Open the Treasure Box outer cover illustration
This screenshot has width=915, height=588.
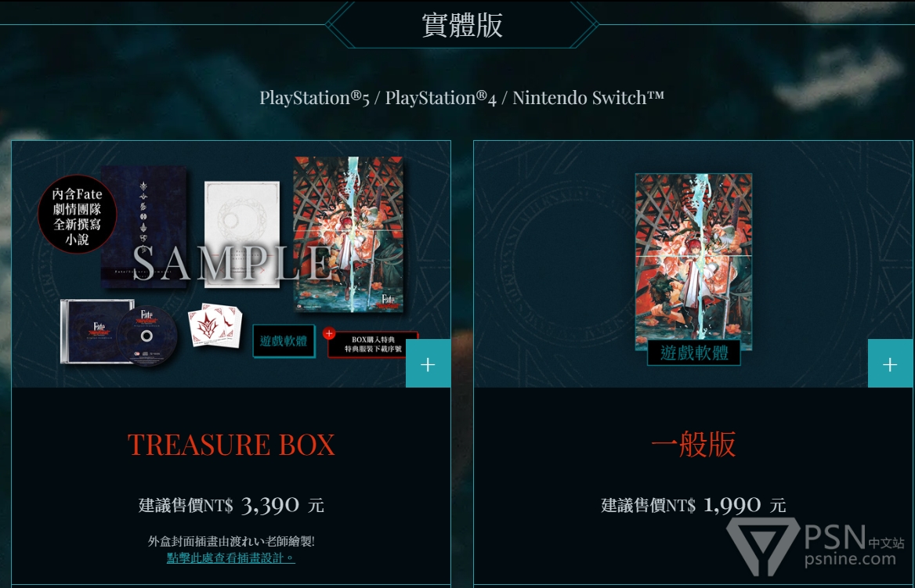tap(349, 234)
